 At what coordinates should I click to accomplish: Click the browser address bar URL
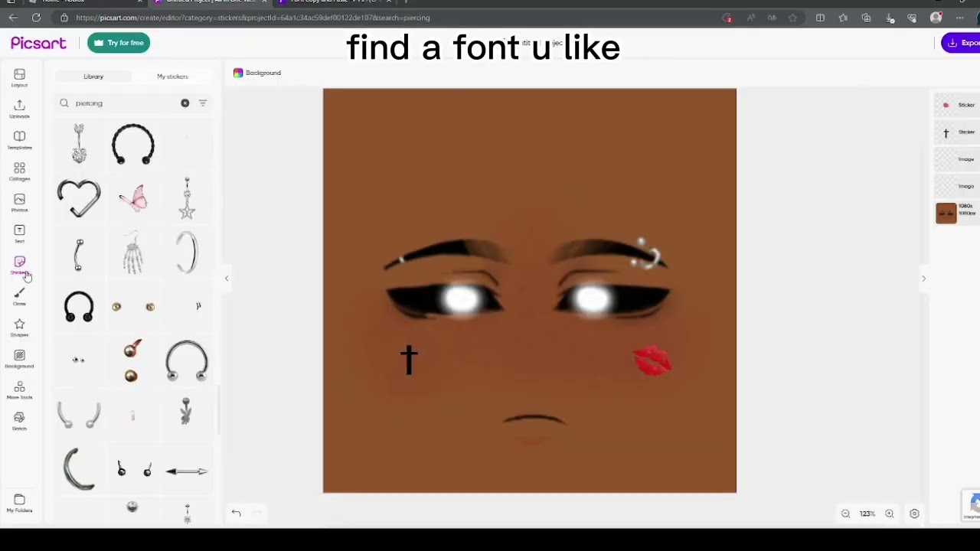point(253,18)
